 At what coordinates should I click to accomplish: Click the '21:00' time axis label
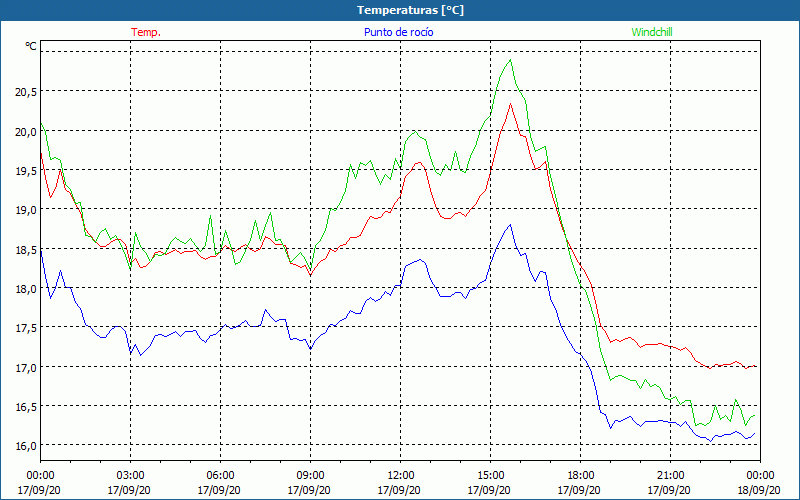click(670, 476)
